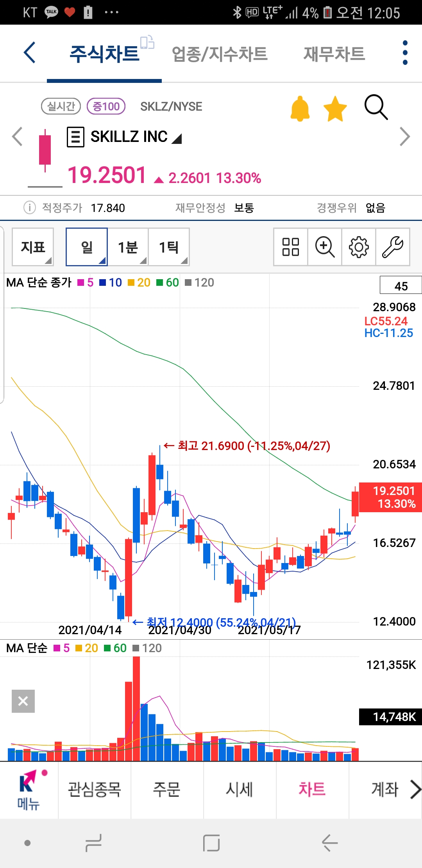422x868 pixels.
Task: Tap the 경쟁우위 없음 label
Action: pos(351,208)
